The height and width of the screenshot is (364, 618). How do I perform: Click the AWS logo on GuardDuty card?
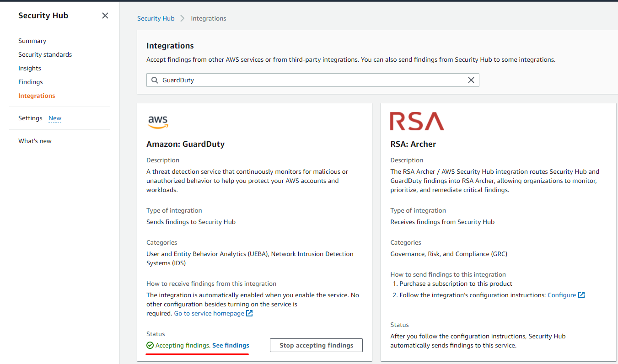pos(158,122)
